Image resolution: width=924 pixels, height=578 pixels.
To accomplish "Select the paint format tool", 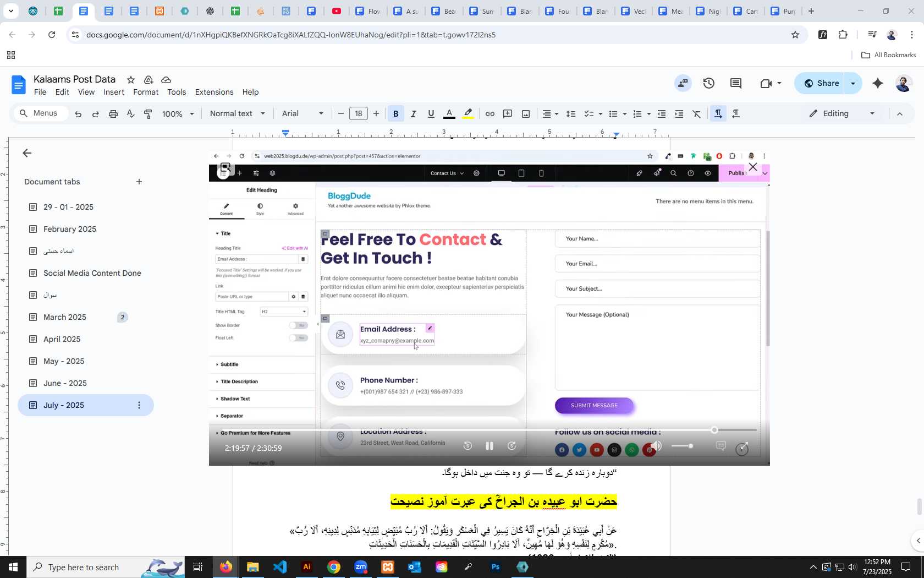I will tap(148, 114).
